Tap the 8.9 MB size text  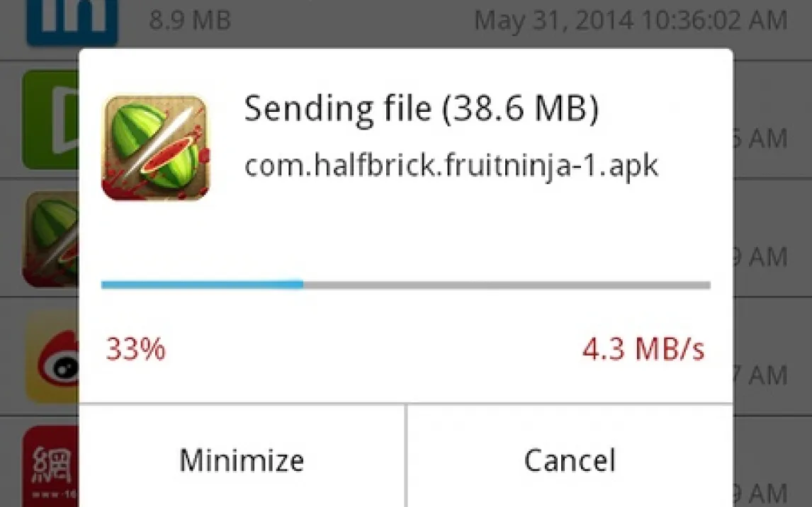coord(189,21)
